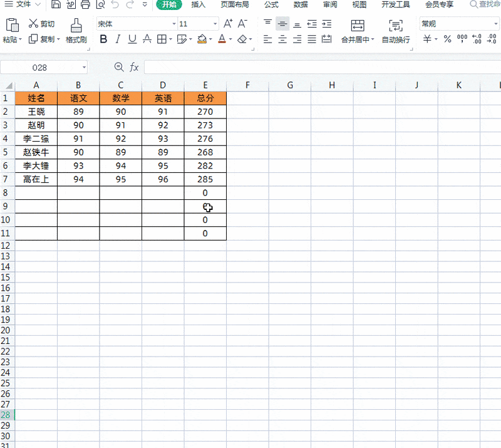
Task: Apply currency ¥ format
Action: click(427, 39)
